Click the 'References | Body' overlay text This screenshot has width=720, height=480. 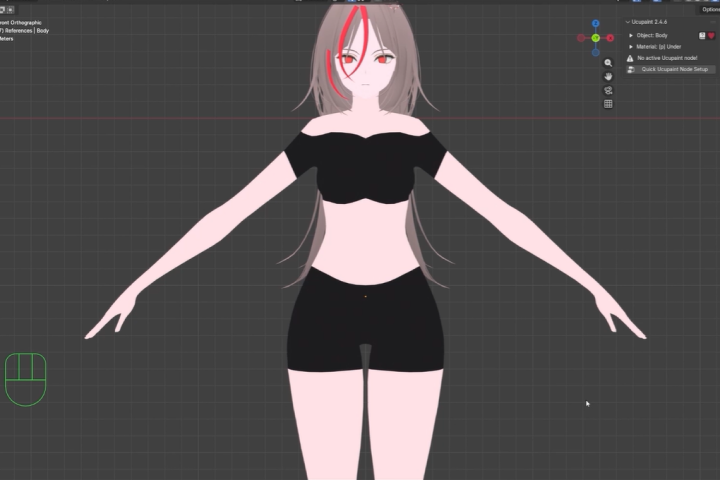click(27, 31)
